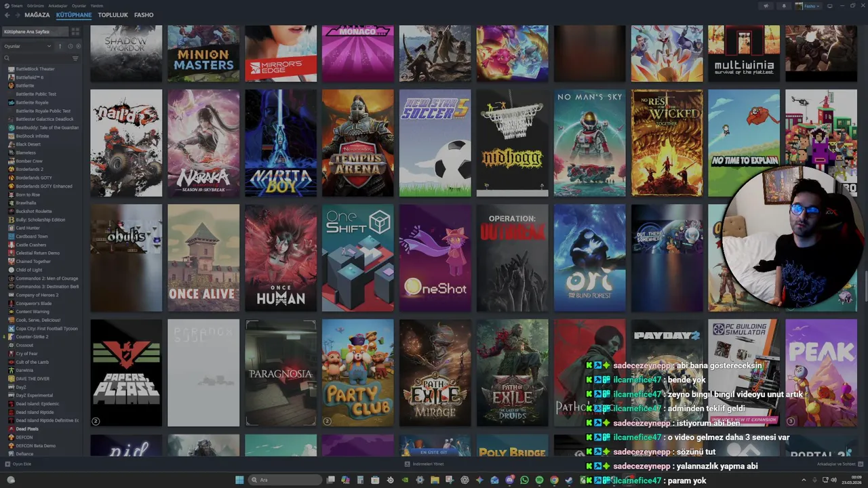This screenshot has height=488, width=868.
Task: Click the taskbar Ara search box
Action: 285,480
